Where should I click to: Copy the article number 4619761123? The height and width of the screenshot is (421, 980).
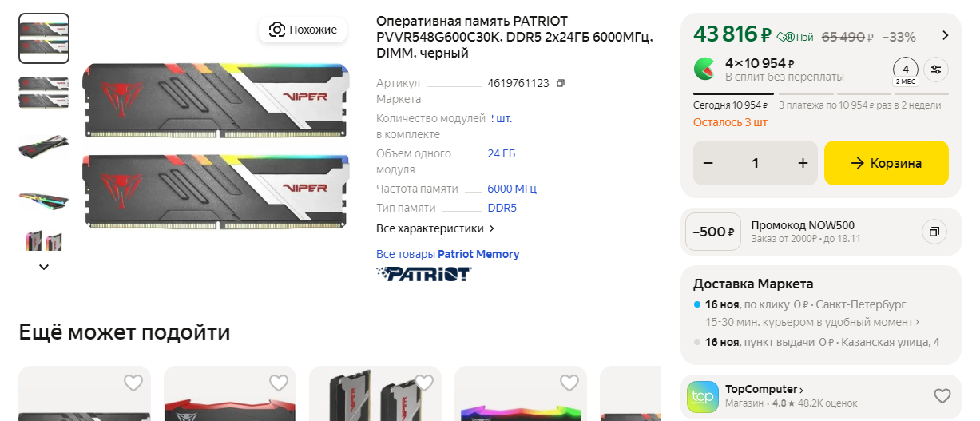click(560, 83)
